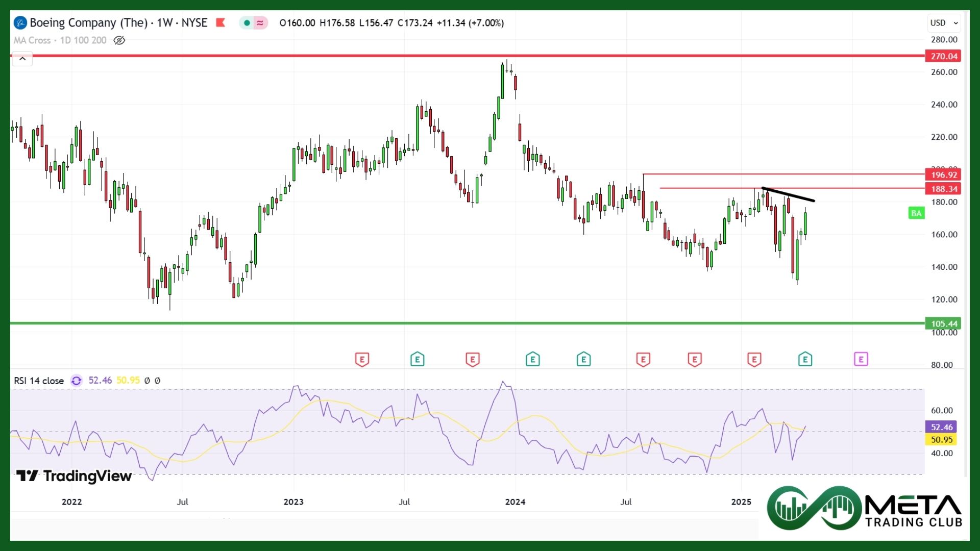This screenshot has height=551, width=980.
Task: Click the green market status dot
Action: [247, 23]
